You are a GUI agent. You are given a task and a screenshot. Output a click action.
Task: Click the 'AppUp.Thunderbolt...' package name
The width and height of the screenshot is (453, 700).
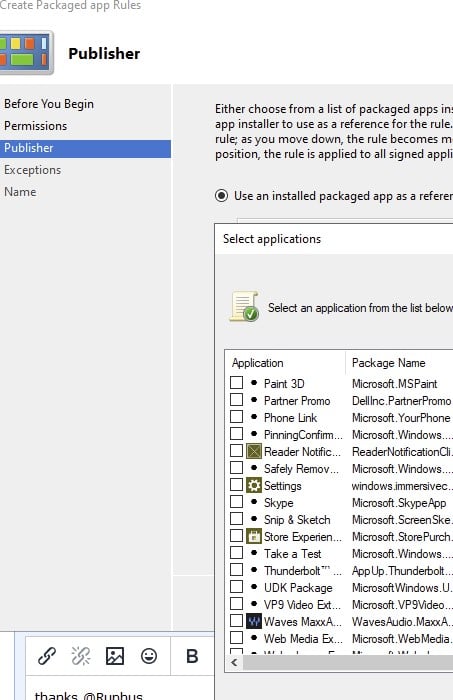pyautogui.click(x=402, y=571)
